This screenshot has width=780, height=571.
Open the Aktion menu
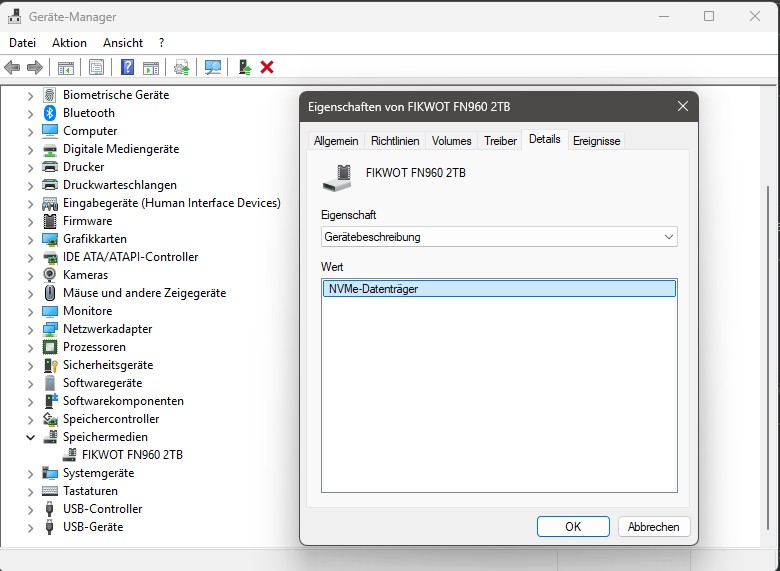tap(69, 43)
